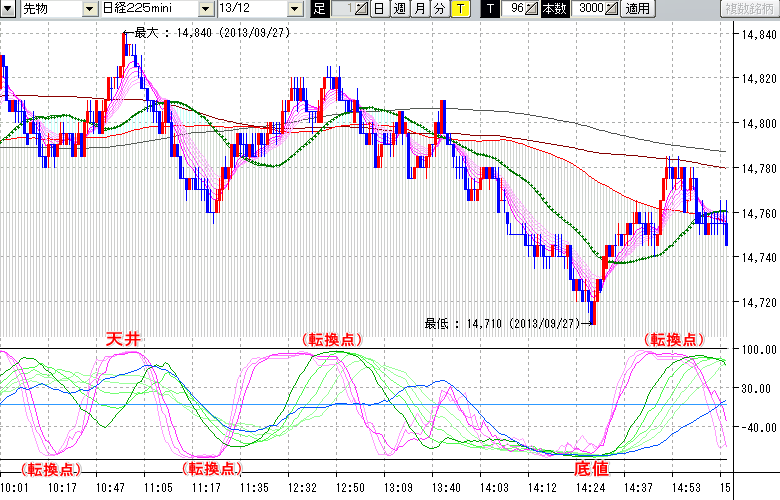Viewport: 780px width, 500px height.
Task: Toggle the yellow T tick button
Action: (x=459, y=9)
